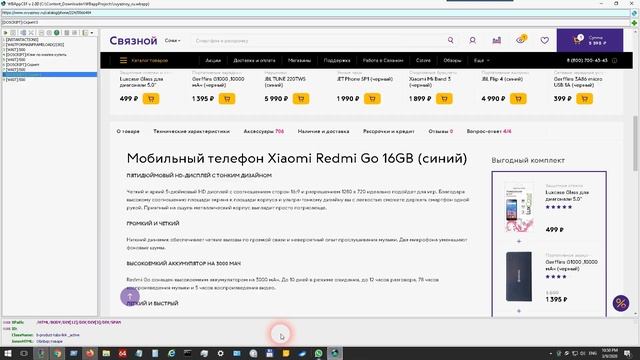Add the 1 990 ₽ JET Phone SP1 to cart

(x=372, y=99)
